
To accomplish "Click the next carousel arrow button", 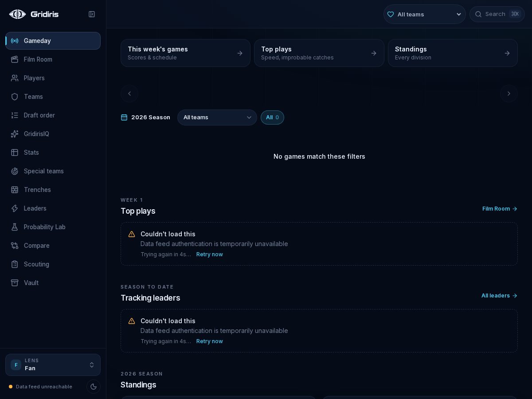I will pos(509,94).
